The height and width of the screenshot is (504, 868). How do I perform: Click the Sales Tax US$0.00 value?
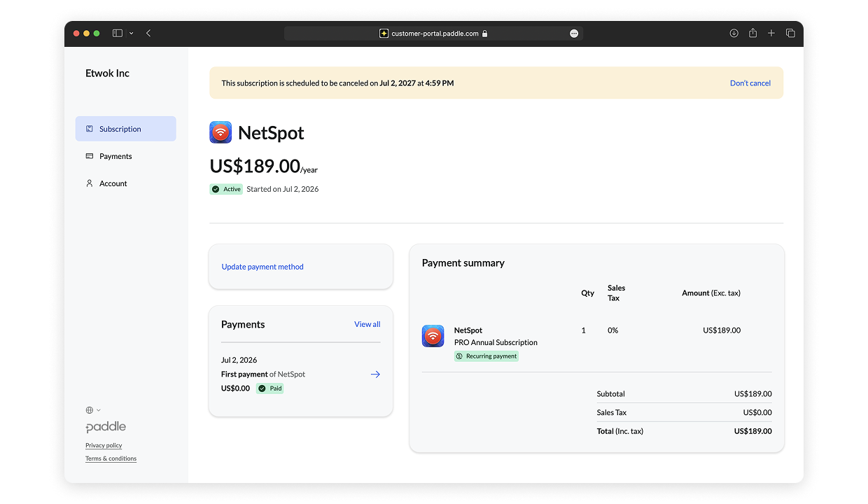tap(757, 412)
